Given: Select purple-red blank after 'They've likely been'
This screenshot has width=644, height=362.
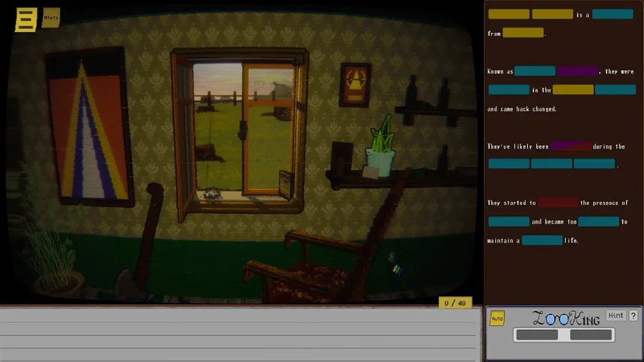Looking at the screenshot, I should click(x=571, y=146).
